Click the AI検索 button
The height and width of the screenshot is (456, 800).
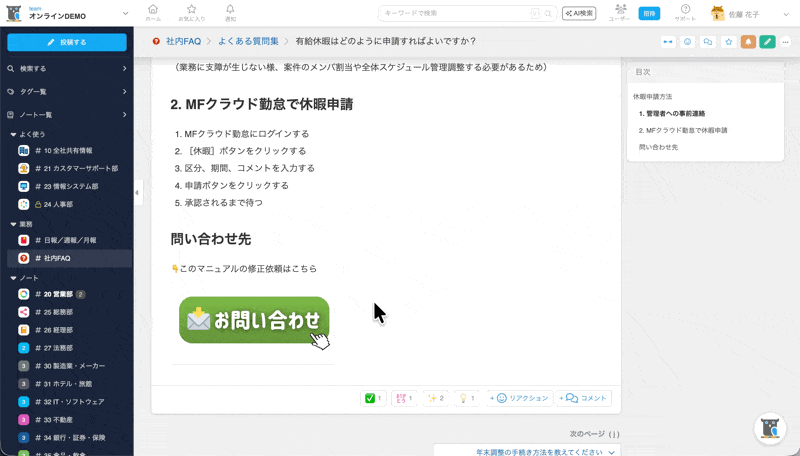click(579, 14)
